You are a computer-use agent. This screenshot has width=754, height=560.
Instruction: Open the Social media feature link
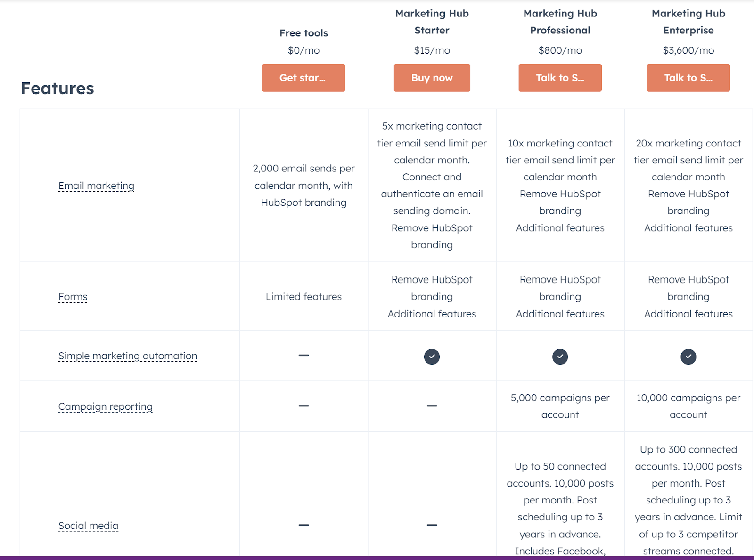[x=88, y=526]
